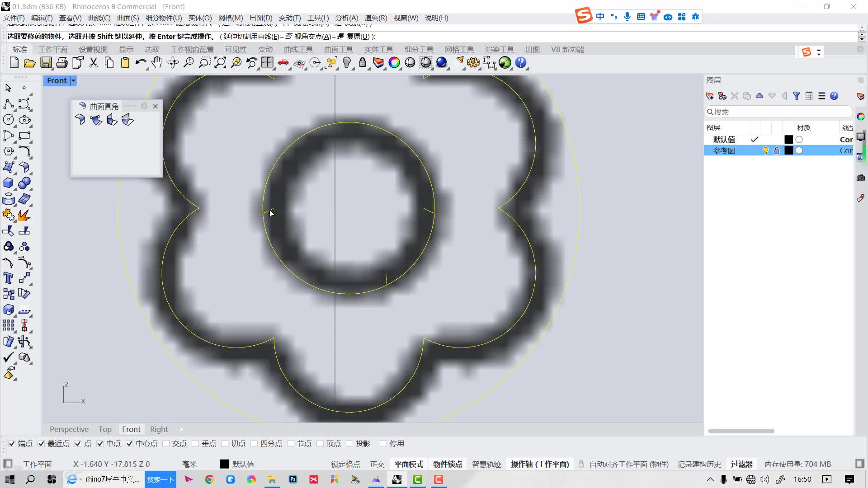Select the Box solid tool in the left sidebar
Screen dimensions: 868x488
(x=8, y=183)
